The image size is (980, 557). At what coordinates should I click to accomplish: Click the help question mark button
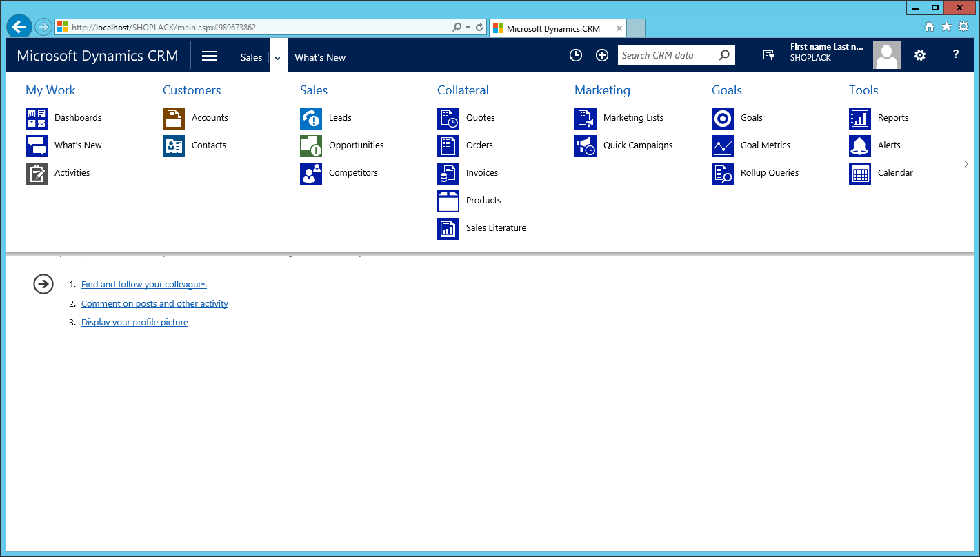pyautogui.click(x=956, y=55)
